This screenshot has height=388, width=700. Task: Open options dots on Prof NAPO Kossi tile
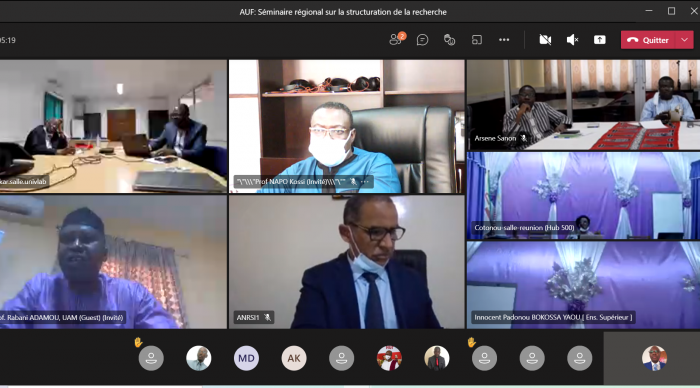(365, 182)
